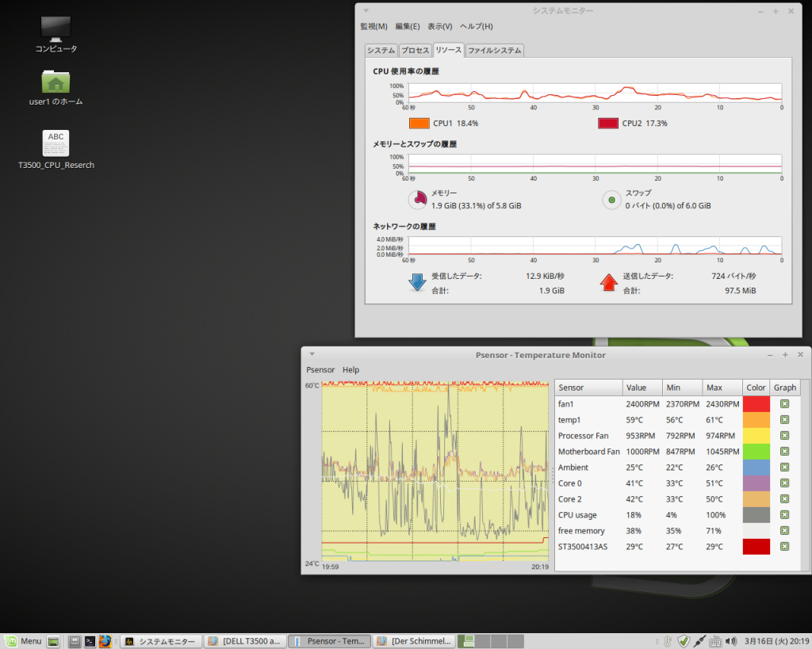
Task: Click the CPU1 orange color box
Action: (x=419, y=123)
